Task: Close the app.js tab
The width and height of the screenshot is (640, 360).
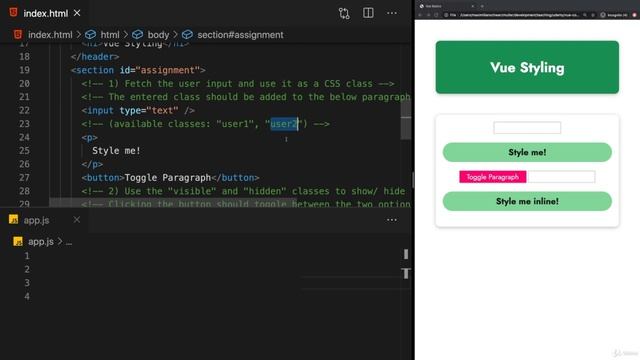Action: coord(77,220)
